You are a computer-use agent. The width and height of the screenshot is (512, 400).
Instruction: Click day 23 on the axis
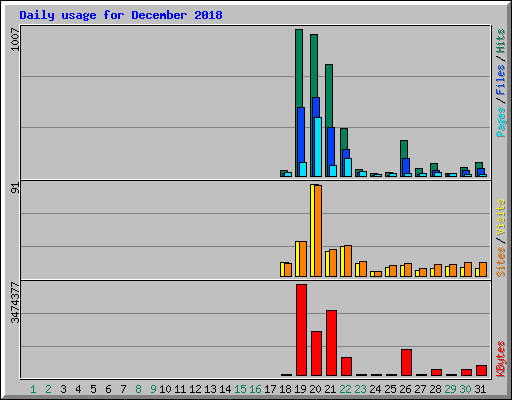click(x=360, y=389)
